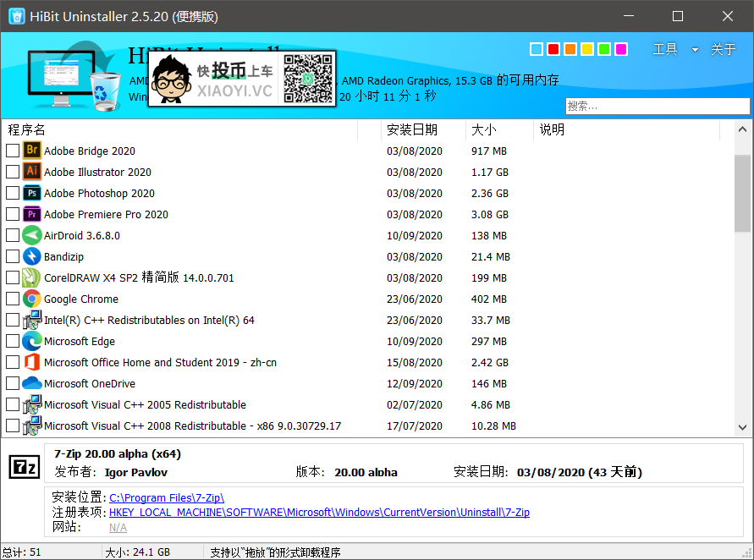Click the 安装日期 column header
This screenshot has width=754, height=560.
(414, 129)
